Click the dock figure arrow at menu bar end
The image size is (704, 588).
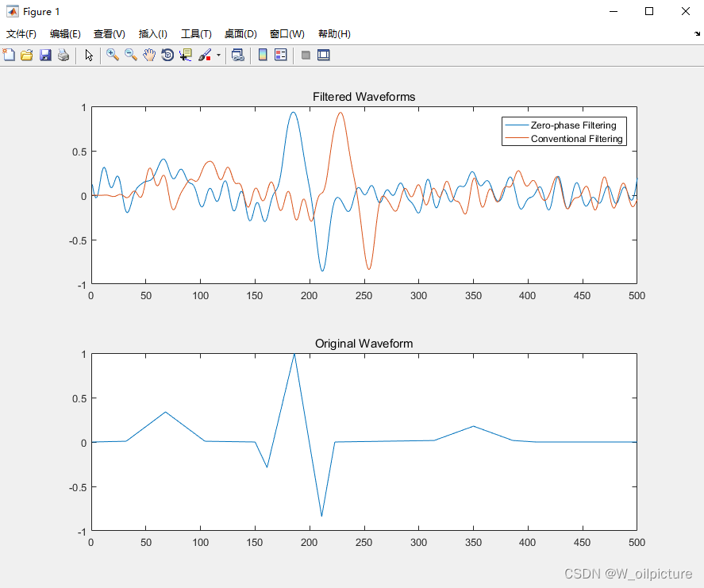coord(697,33)
